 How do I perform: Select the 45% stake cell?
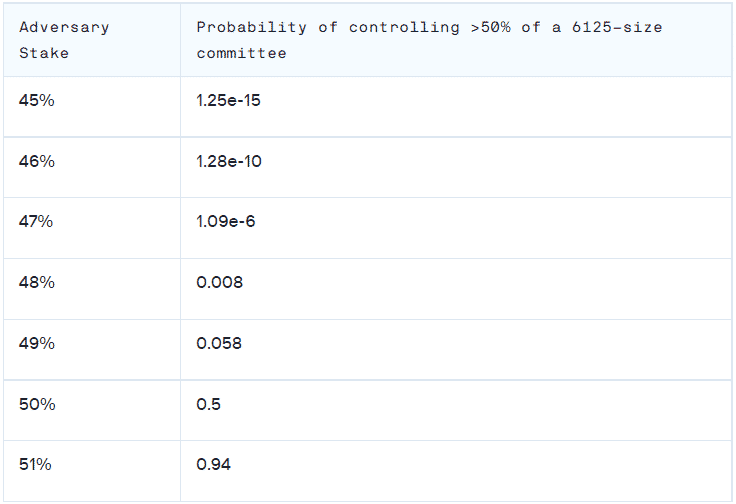(92, 107)
